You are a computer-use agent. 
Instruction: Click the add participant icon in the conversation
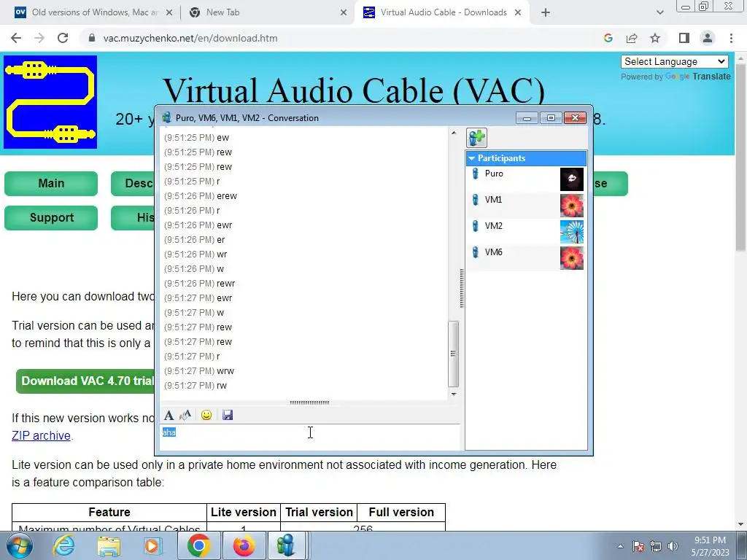coord(476,138)
